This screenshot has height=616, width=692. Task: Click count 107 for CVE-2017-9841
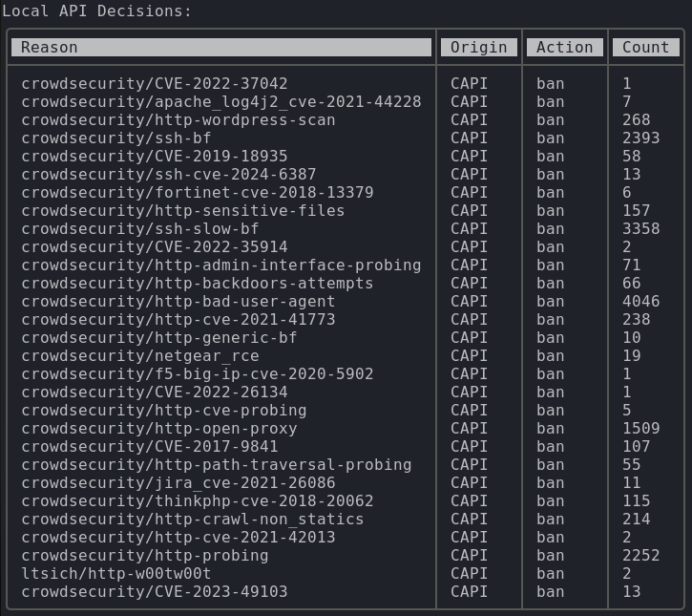coord(637,446)
